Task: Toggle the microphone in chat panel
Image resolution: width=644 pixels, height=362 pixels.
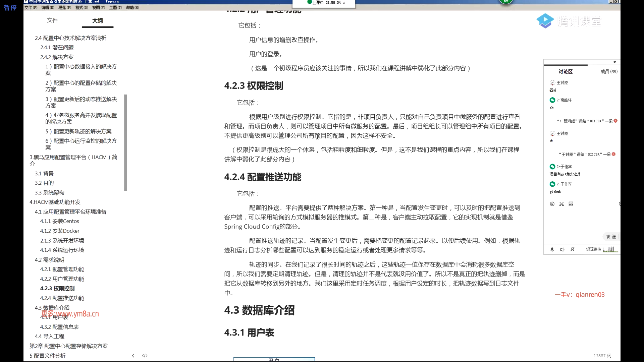Action: tap(552, 249)
